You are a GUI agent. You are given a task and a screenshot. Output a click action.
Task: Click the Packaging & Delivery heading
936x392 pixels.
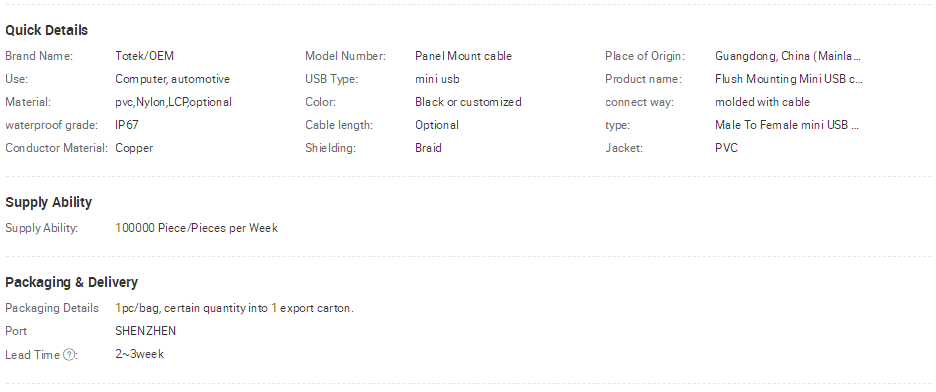(72, 282)
